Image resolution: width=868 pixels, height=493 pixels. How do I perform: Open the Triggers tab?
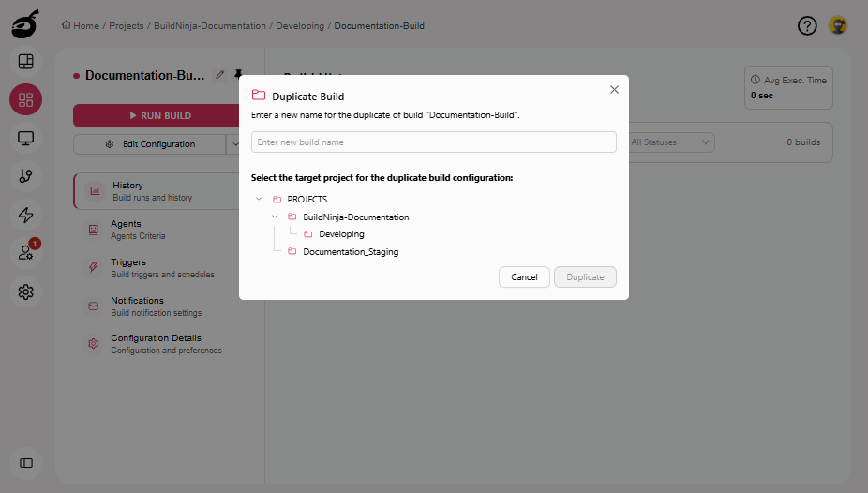(157, 268)
